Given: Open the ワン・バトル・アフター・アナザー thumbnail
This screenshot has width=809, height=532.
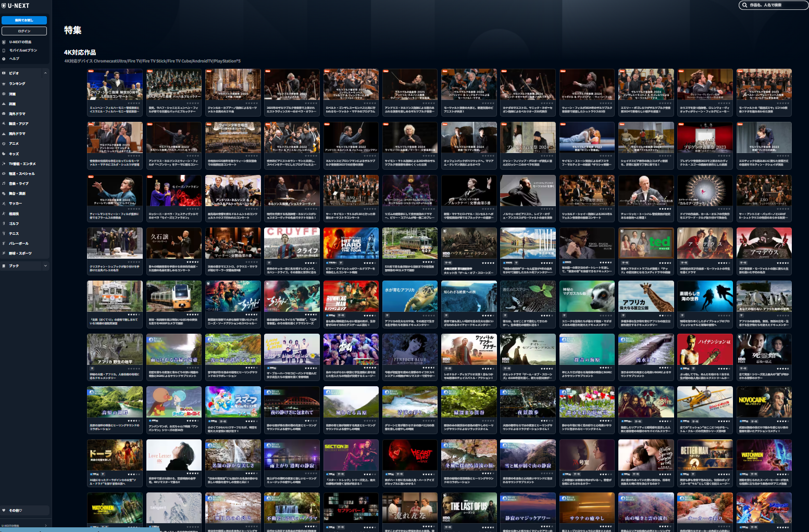Looking at the screenshot, I should [x=469, y=349].
